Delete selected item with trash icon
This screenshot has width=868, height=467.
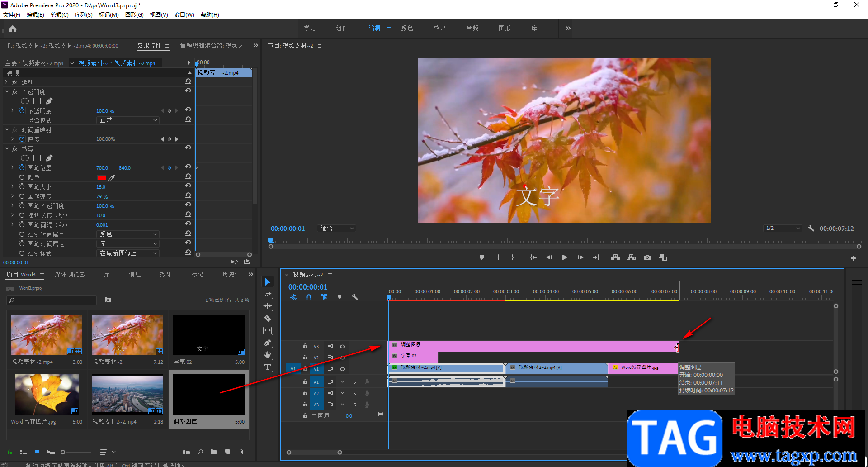click(x=241, y=452)
